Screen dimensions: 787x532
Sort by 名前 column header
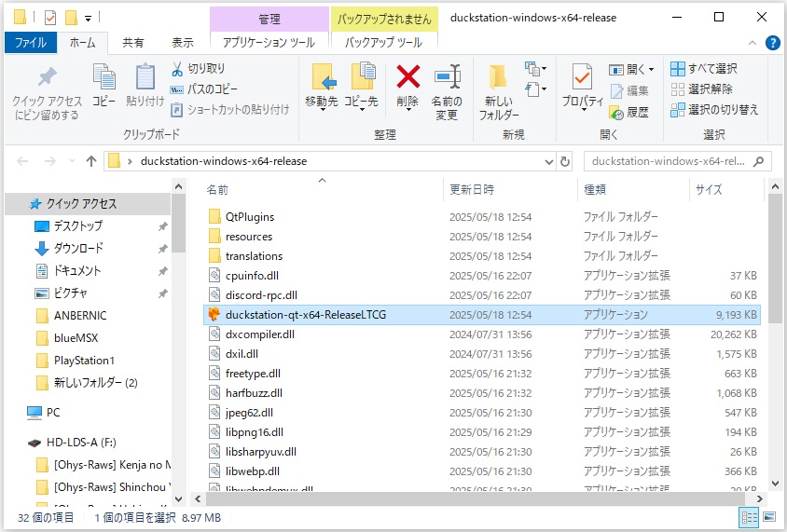point(217,190)
